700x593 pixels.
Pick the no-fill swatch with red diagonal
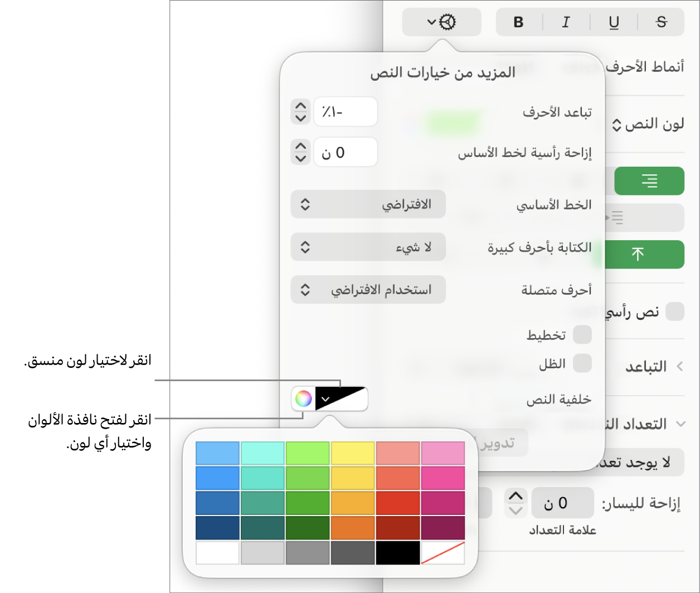pyautogui.click(x=443, y=553)
